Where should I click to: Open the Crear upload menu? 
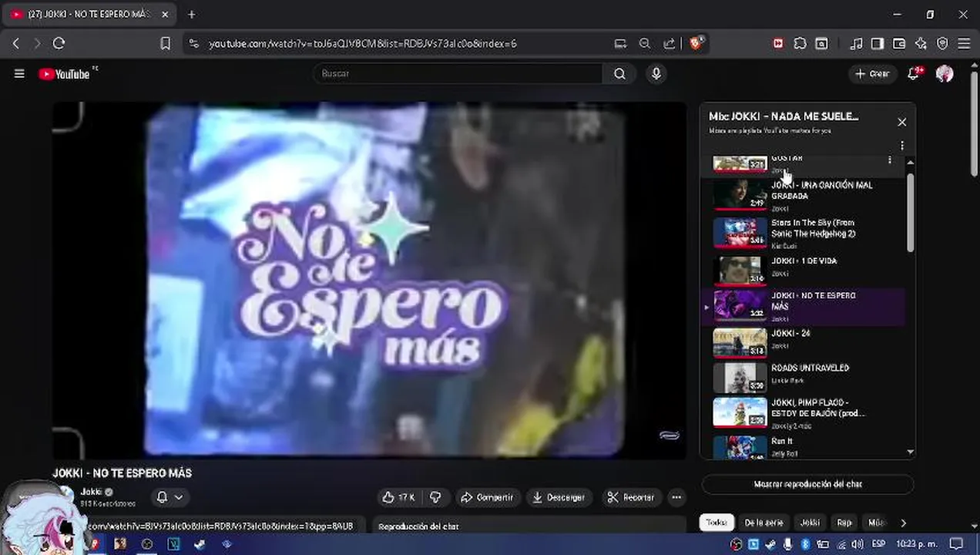click(872, 74)
